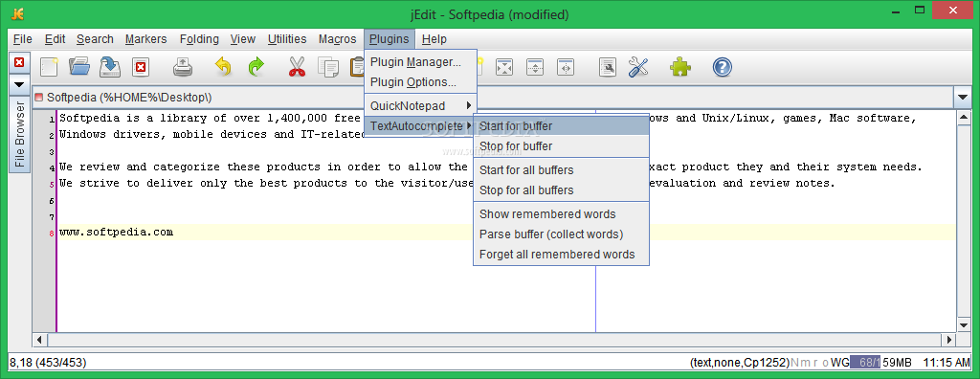
Task: Click the www.softpedia.com line in editor
Action: pyautogui.click(x=116, y=232)
